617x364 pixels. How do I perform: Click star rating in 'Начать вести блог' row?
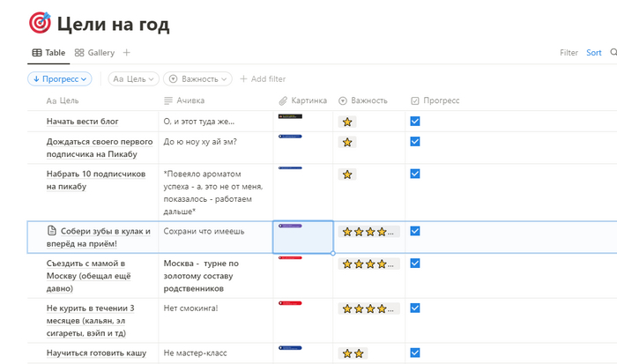(347, 122)
